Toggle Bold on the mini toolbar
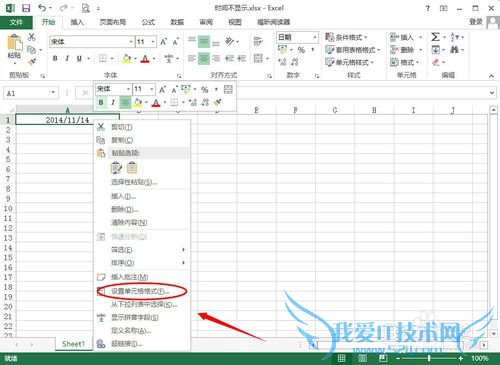Viewport: 500px width, 365px height. tap(101, 102)
